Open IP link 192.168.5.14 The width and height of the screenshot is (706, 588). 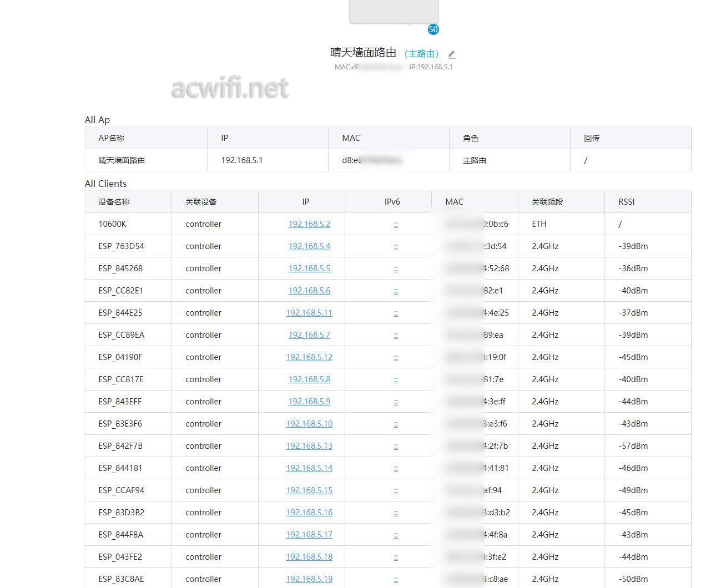point(309,468)
